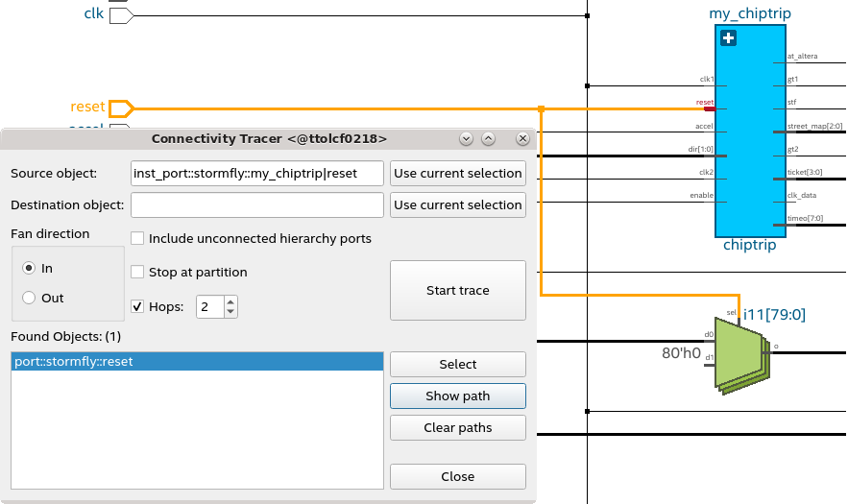Select the Out fan direction
This screenshot has height=504, width=848.
click(29, 298)
